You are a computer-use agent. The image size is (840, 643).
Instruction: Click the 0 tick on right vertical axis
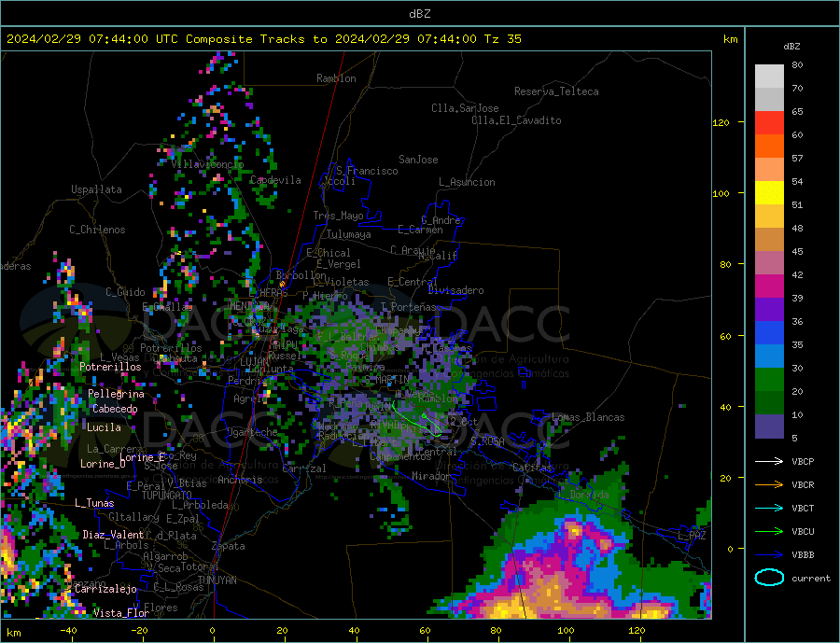pos(730,549)
